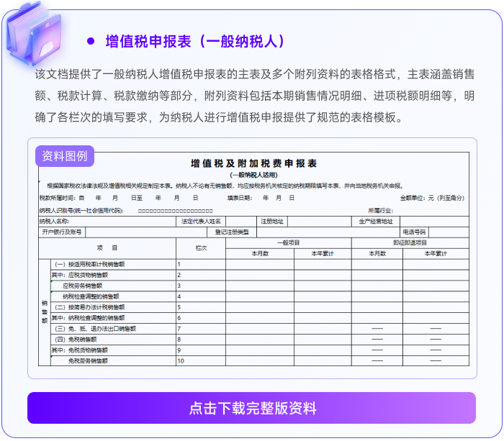
Task: Open the 增值税申报表（一般纳税人）title
Action: tap(195, 41)
